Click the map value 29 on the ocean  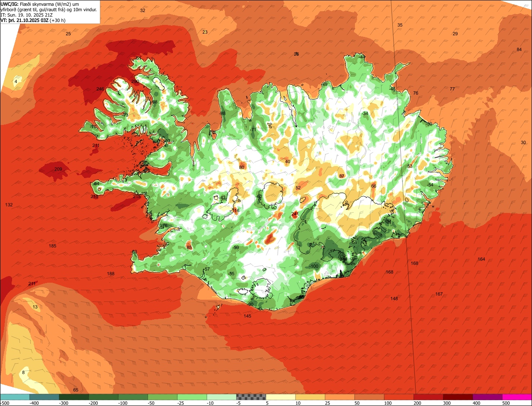(455, 34)
